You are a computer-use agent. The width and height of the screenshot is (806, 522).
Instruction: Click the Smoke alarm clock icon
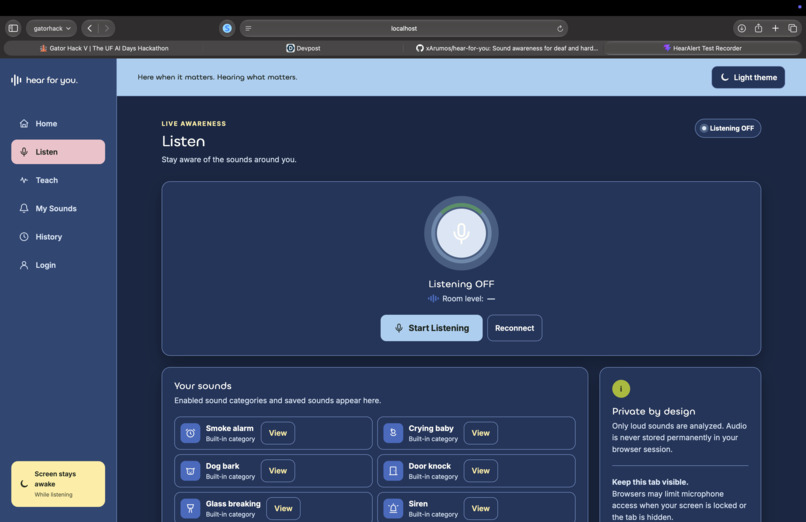tap(190, 433)
